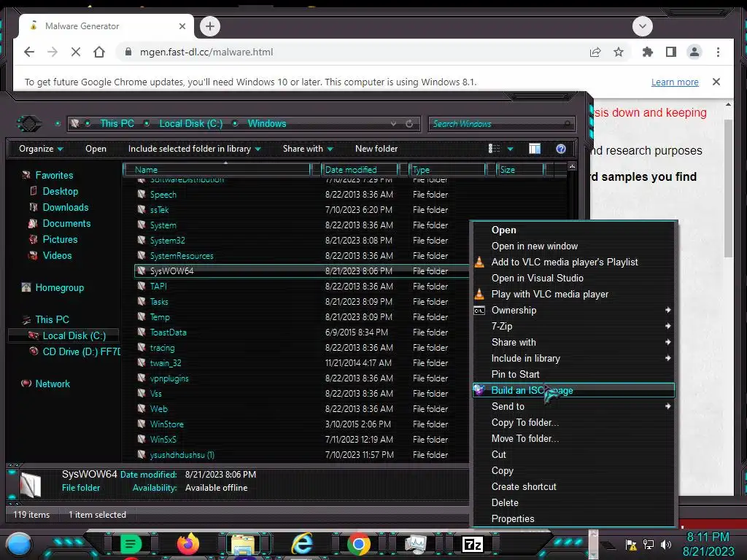Image resolution: width=747 pixels, height=560 pixels.
Task: Choose Pin to Start
Action: click(x=574, y=374)
